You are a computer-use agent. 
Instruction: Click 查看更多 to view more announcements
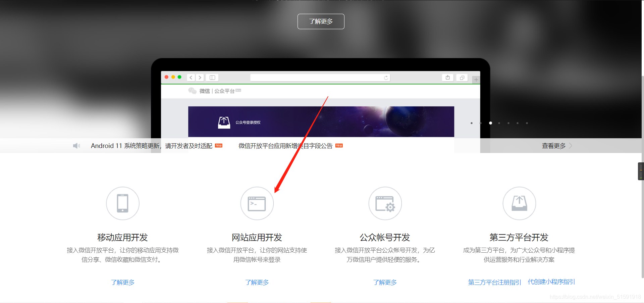[554, 146]
